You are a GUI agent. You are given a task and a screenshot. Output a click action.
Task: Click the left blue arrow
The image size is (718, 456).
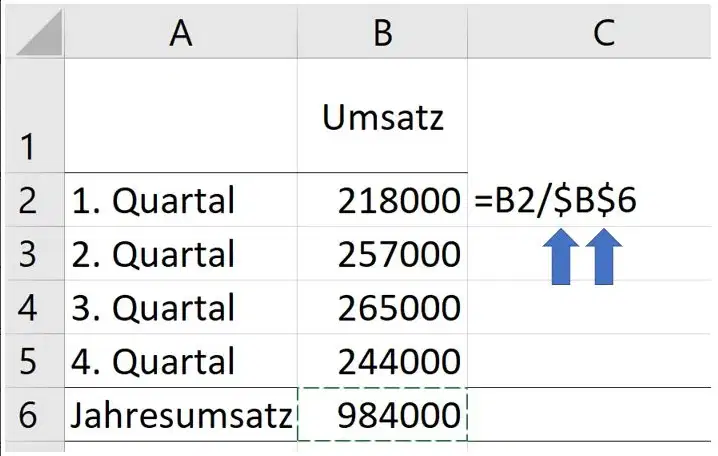click(561, 257)
